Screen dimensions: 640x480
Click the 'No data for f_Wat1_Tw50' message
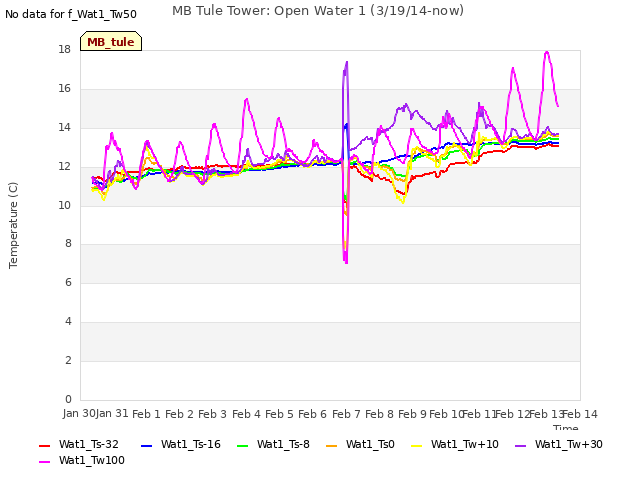coord(71,14)
